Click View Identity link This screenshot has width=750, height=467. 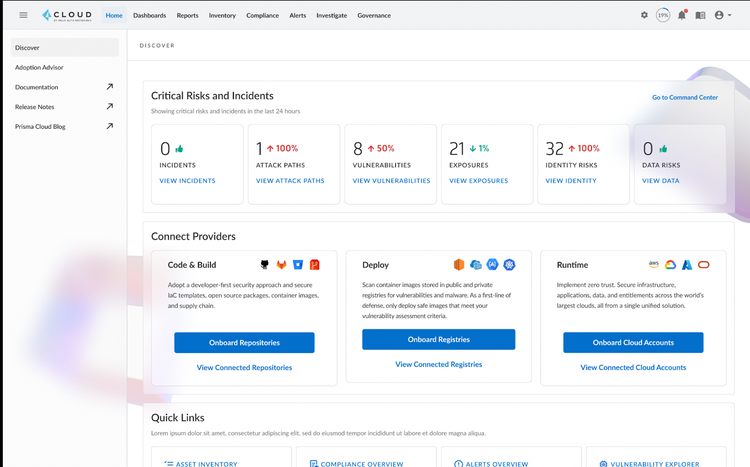[x=571, y=180]
